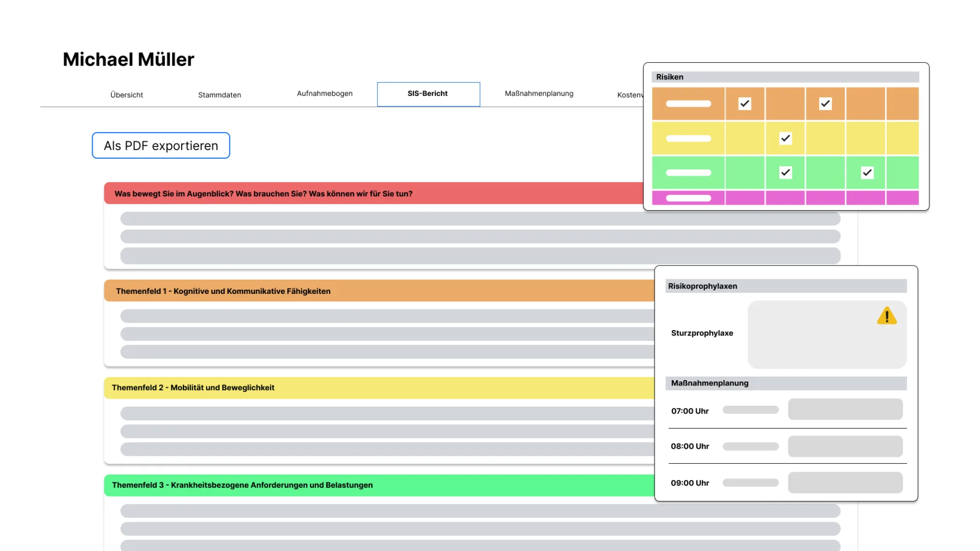
Task: Toggle the checkbox in yellow risk row
Action: coord(785,139)
